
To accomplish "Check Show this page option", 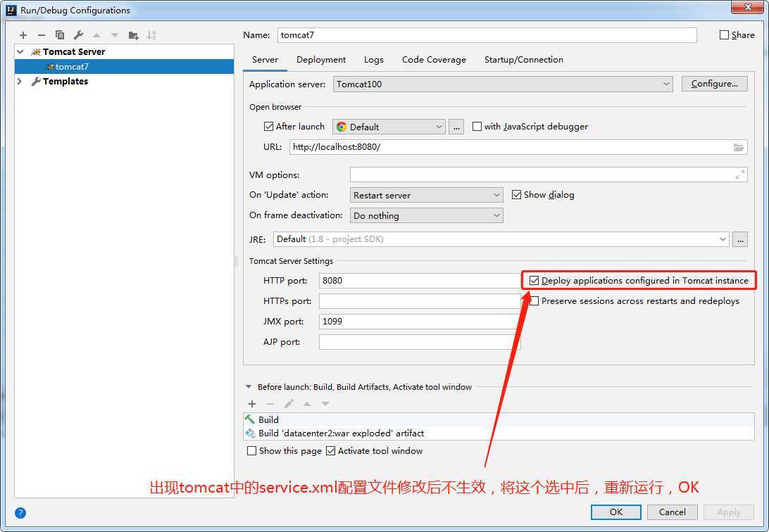I will pos(251,450).
